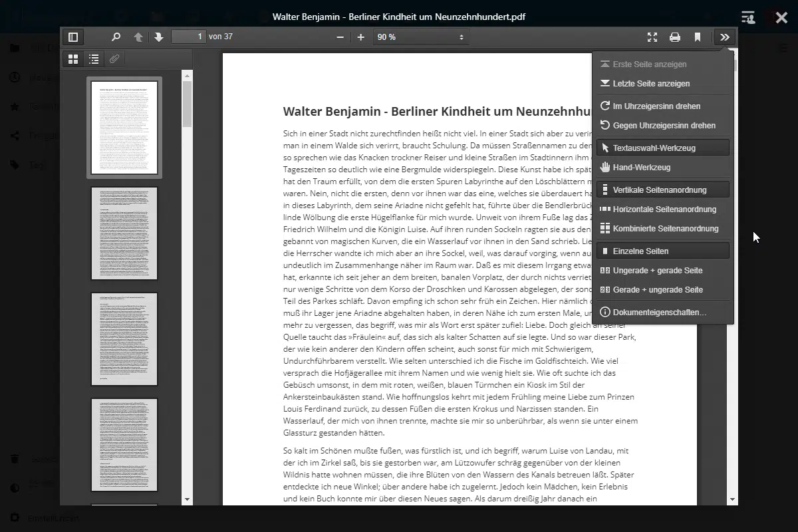Viewport: 798px width, 532px height.
Task: Enable the Textauswahl-Werkzeug
Action: (663, 148)
